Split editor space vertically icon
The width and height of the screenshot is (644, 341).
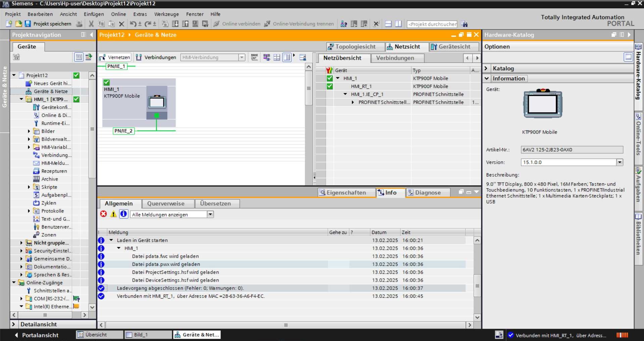[398, 24]
